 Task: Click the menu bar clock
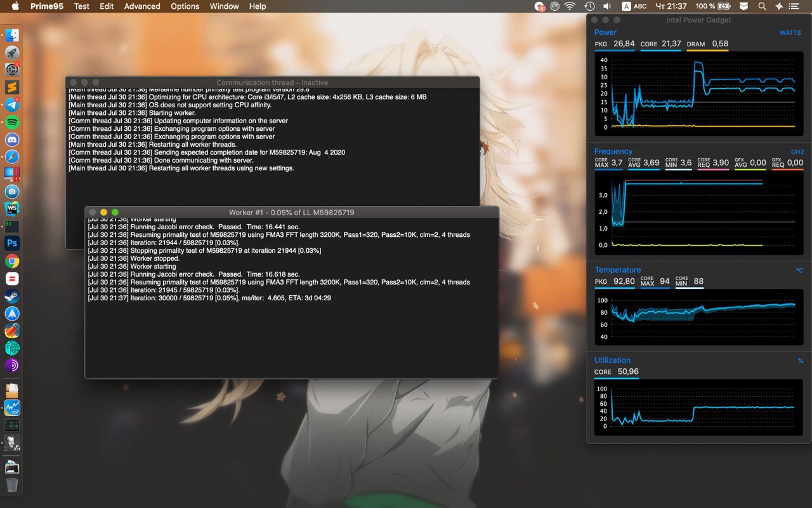pos(671,6)
